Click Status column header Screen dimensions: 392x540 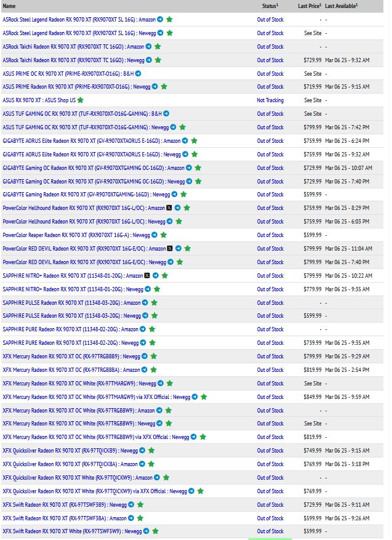(x=270, y=6)
